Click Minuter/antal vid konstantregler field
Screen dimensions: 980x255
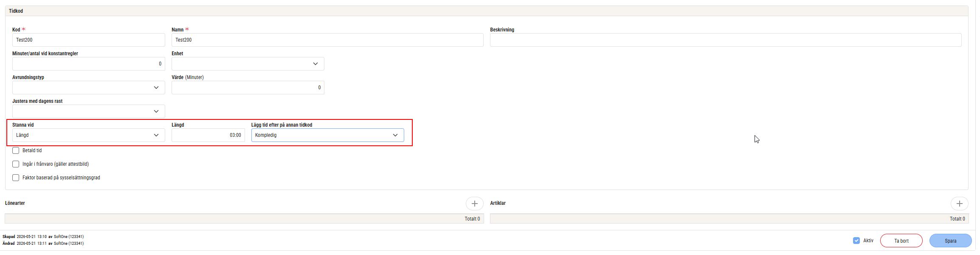(x=88, y=64)
